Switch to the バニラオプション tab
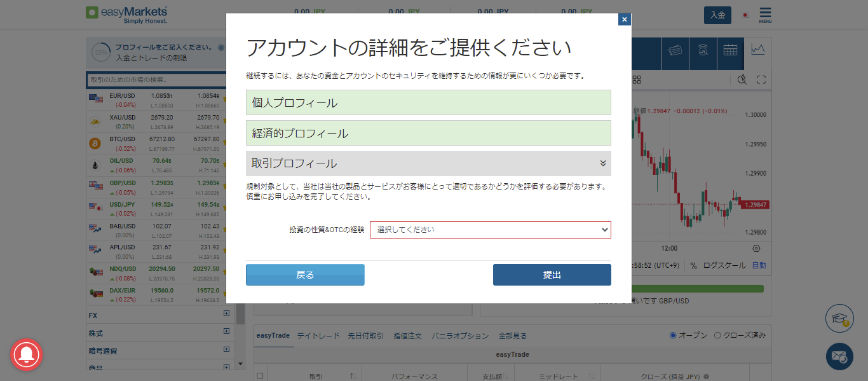The image size is (868, 381). point(461,335)
